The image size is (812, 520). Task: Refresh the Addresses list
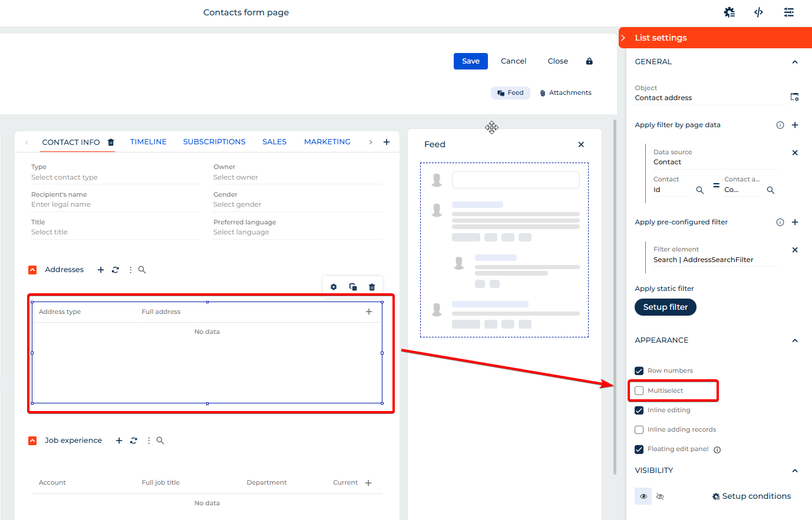coord(115,270)
